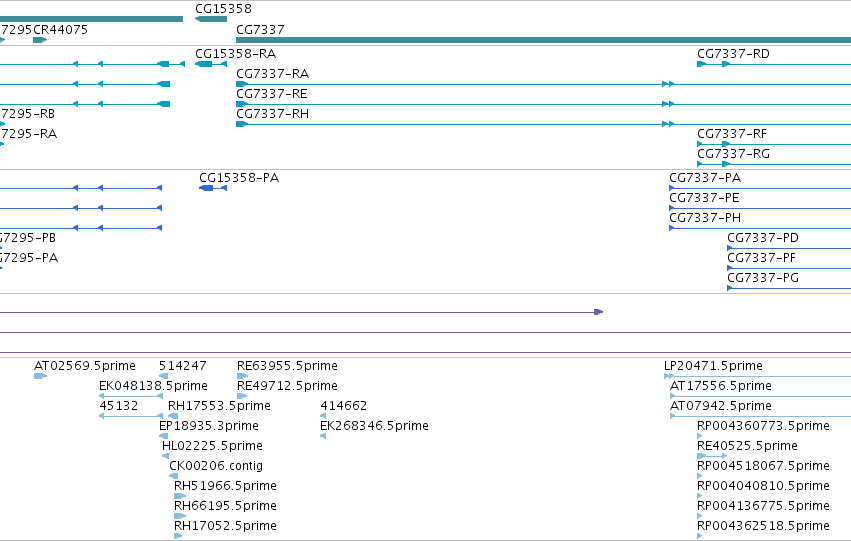Viewport: 851px width, 541px height.
Task: Select protein CG7337-PF label
Action: [761, 258]
